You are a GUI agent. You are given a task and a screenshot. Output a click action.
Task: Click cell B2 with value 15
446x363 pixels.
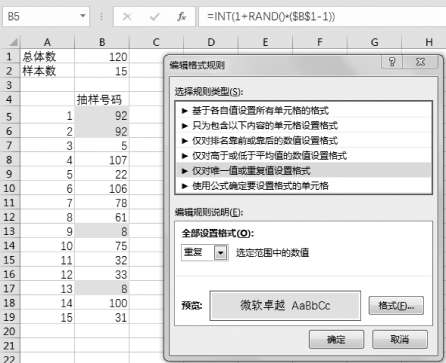tap(102, 71)
